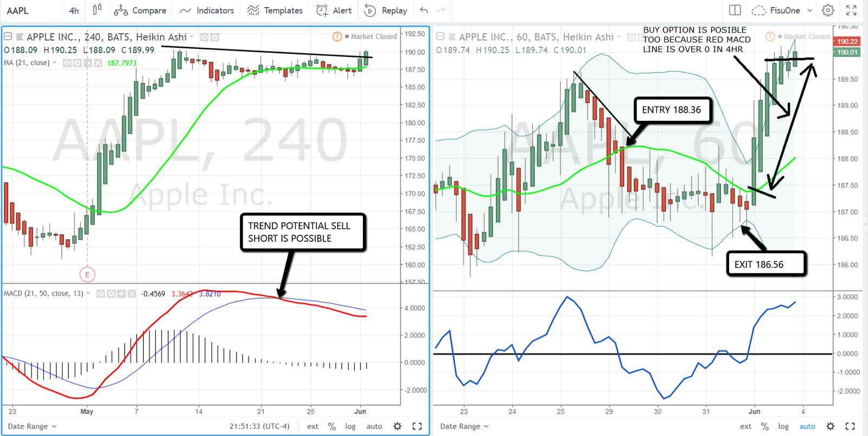Open the chart layout selector icon
868x436 pixels.
(735, 10)
